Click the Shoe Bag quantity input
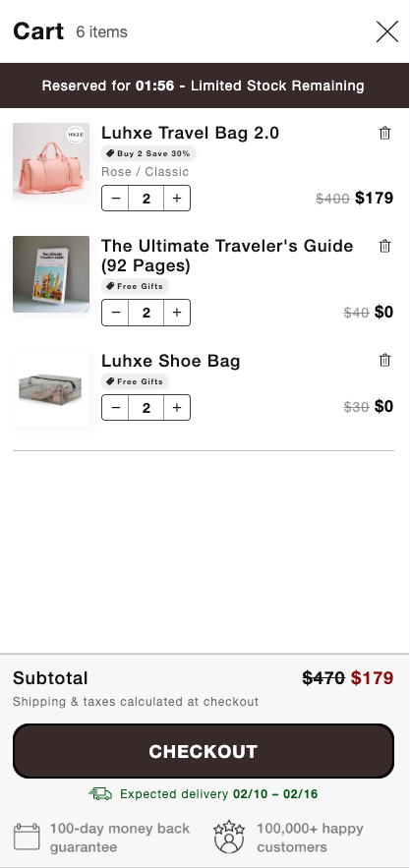410x868 pixels. [x=146, y=407]
